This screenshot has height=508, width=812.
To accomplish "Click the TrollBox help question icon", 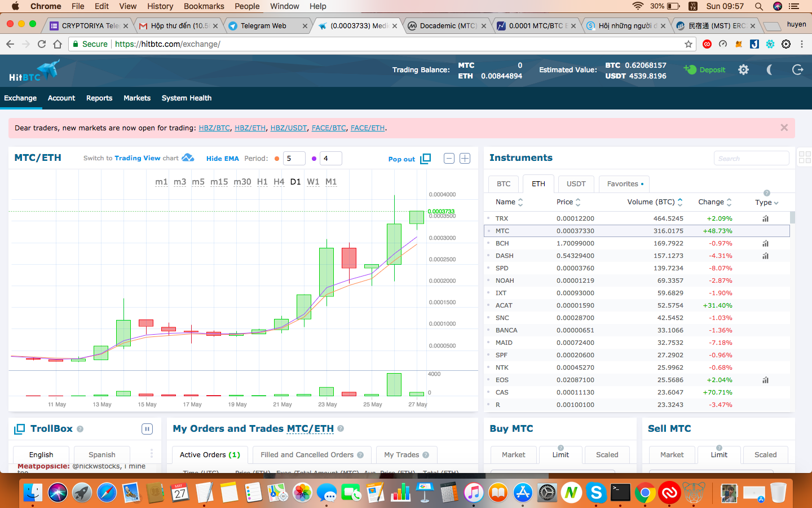I will pos(80,429).
